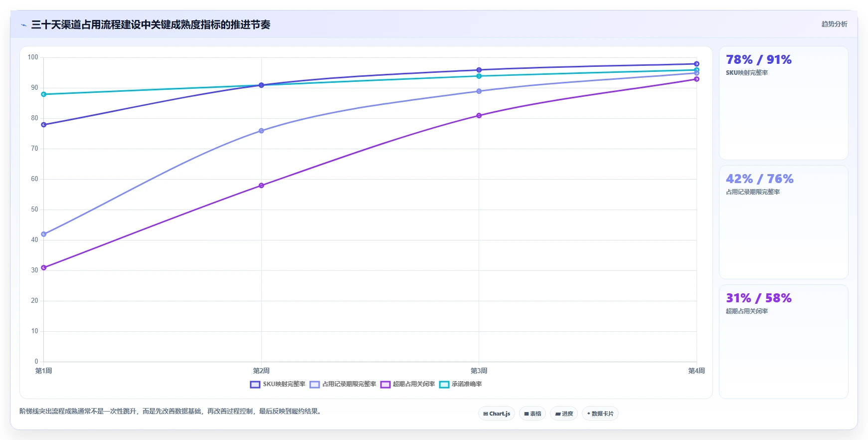Click the 第3周 x-axis label
The height and width of the screenshot is (440, 868).
tap(479, 371)
